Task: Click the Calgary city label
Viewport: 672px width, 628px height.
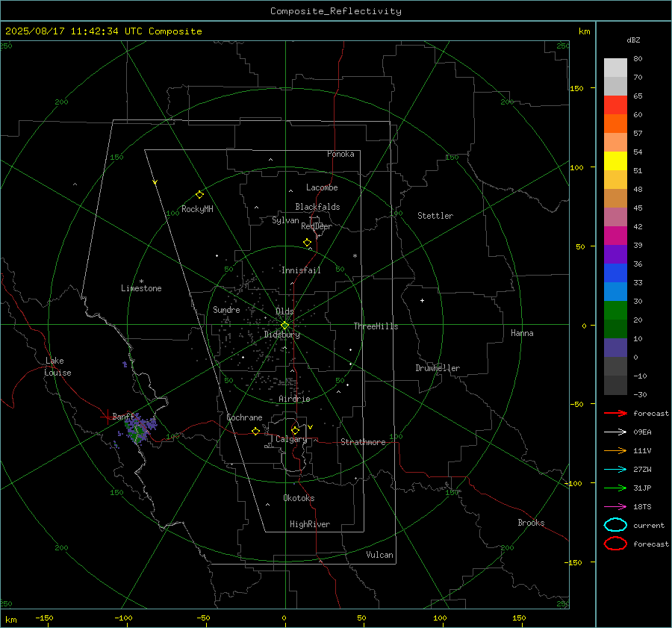Action: (291, 439)
